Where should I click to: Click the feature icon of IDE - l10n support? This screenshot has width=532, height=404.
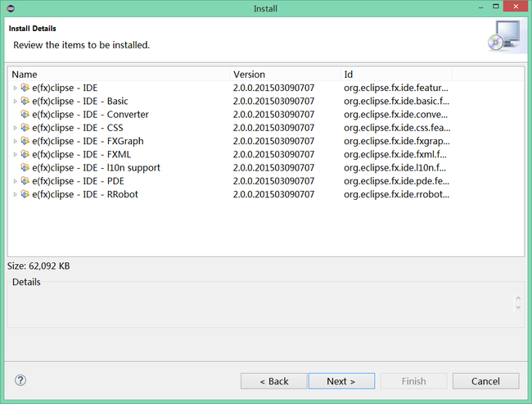(x=25, y=167)
